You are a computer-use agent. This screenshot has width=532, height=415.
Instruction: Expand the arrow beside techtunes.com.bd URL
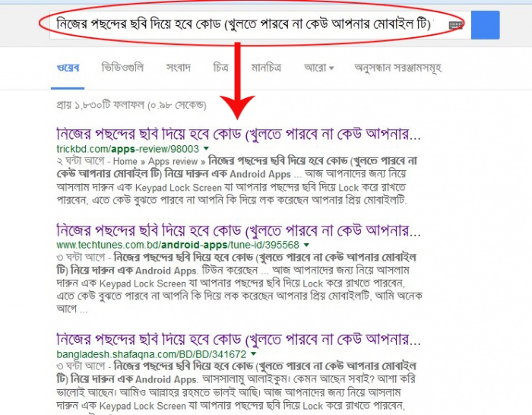(306, 245)
